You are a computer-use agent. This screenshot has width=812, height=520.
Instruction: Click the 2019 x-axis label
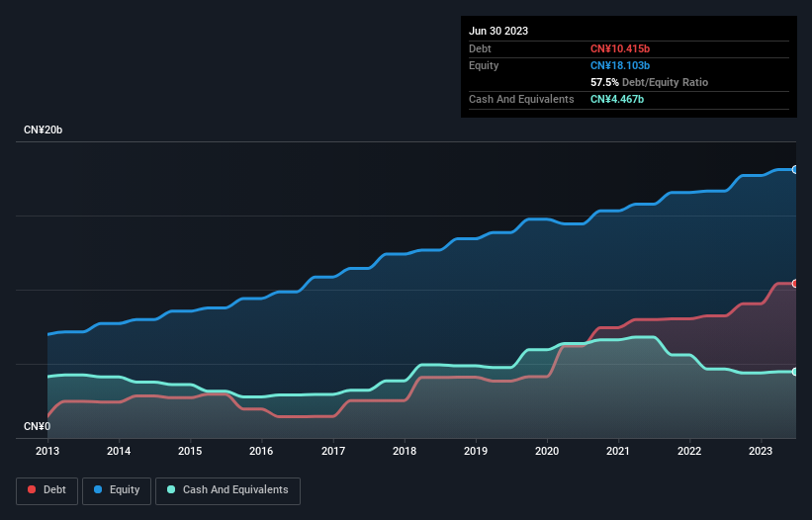[x=476, y=451]
